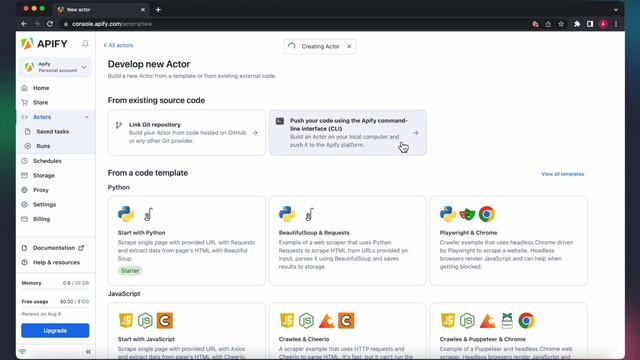This screenshot has width=640, height=360.
Task: Click the blue Upgrade button
Action: [55, 331]
